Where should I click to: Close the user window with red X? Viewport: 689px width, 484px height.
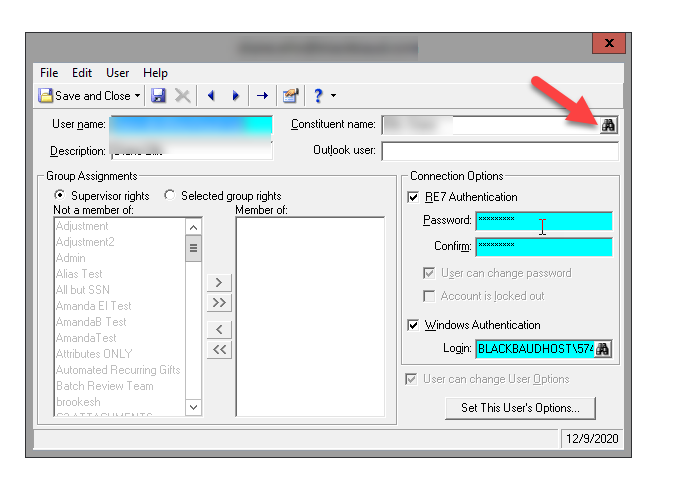(x=609, y=43)
